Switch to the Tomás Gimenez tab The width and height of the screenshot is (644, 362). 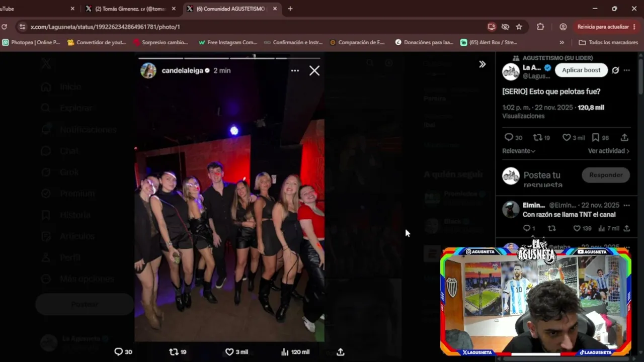tap(130, 9)
